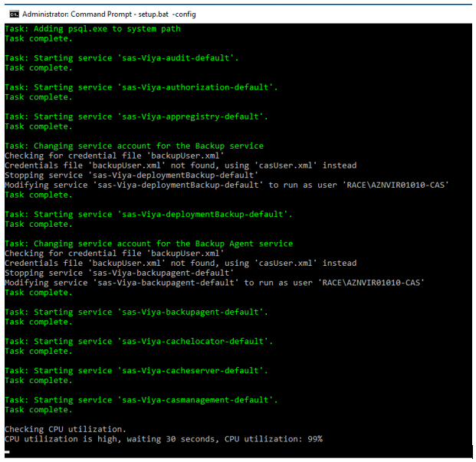Click 'Checking CPU utilization.' line
Viewport: 476px width, 462px height.
click(x=65, y=429)
